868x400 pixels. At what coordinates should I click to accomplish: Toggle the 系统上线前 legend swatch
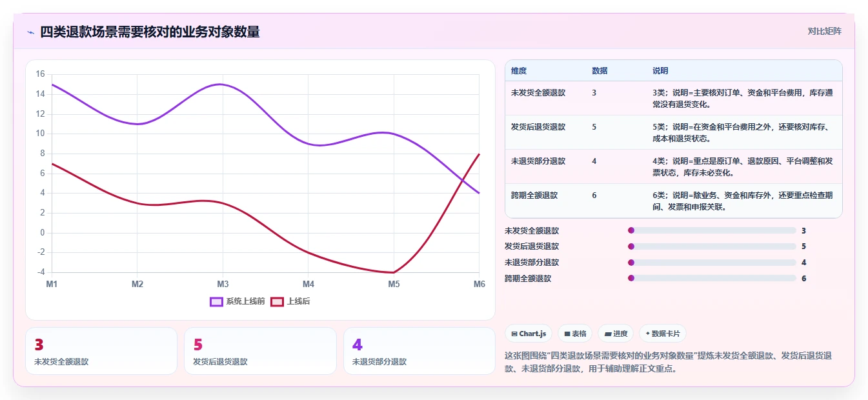[x=216, y=301]
